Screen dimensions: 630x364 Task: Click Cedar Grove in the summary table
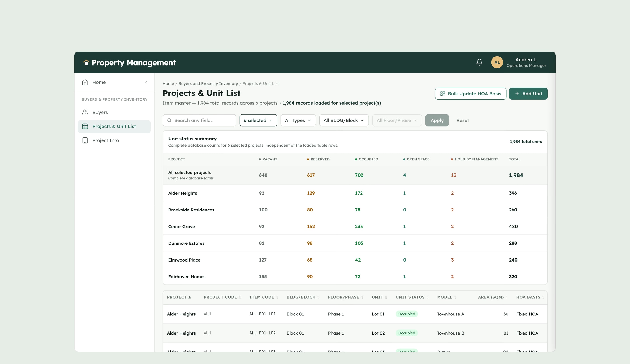tap(181, 226)
